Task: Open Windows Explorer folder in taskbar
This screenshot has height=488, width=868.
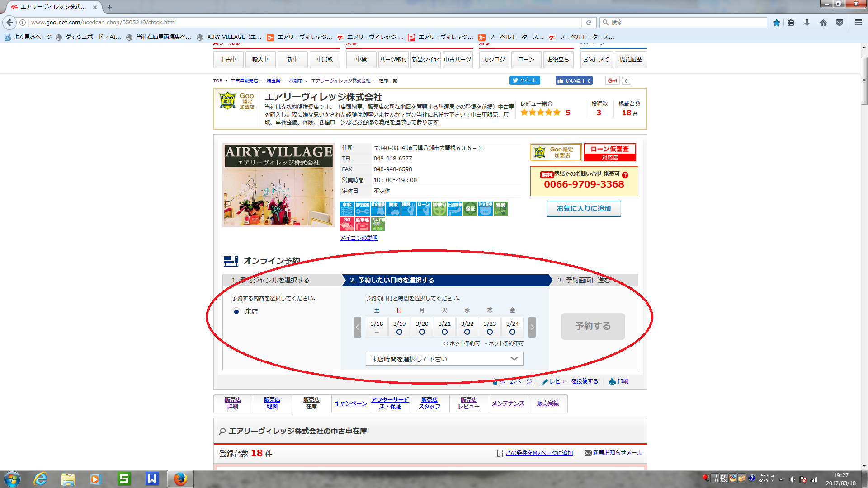Action: (68, 479)
